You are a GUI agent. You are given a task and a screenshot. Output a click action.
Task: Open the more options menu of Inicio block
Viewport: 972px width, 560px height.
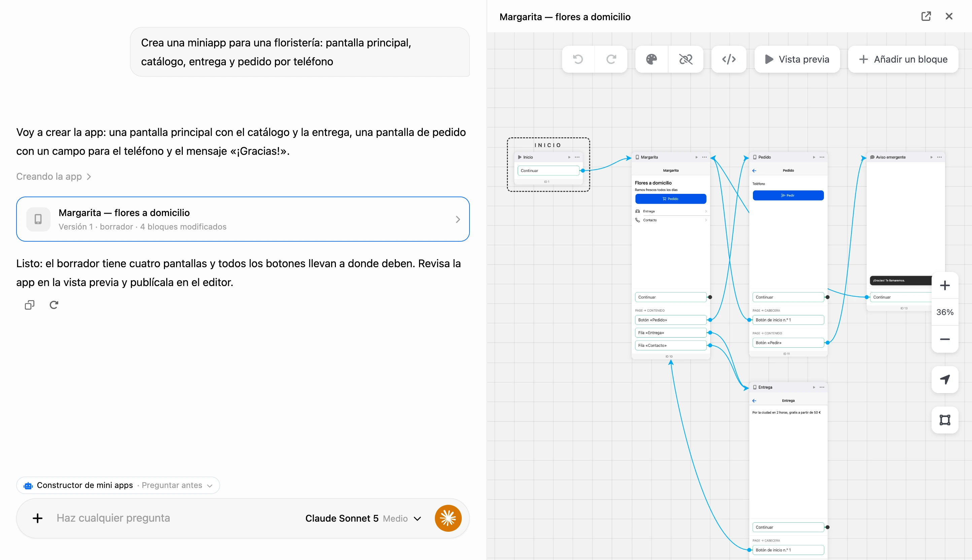pyautogui.click(x=577, y=157)
